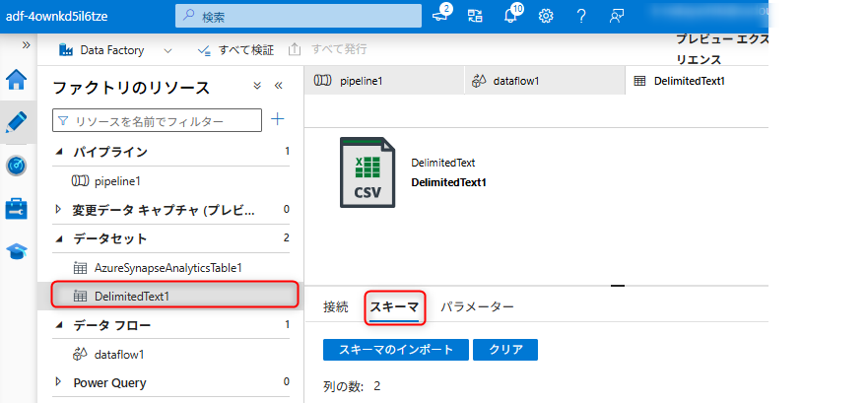Click the plus icon to add resource
Image resolution: width=868 pixels, height=403 pixels.
[278, 120]
